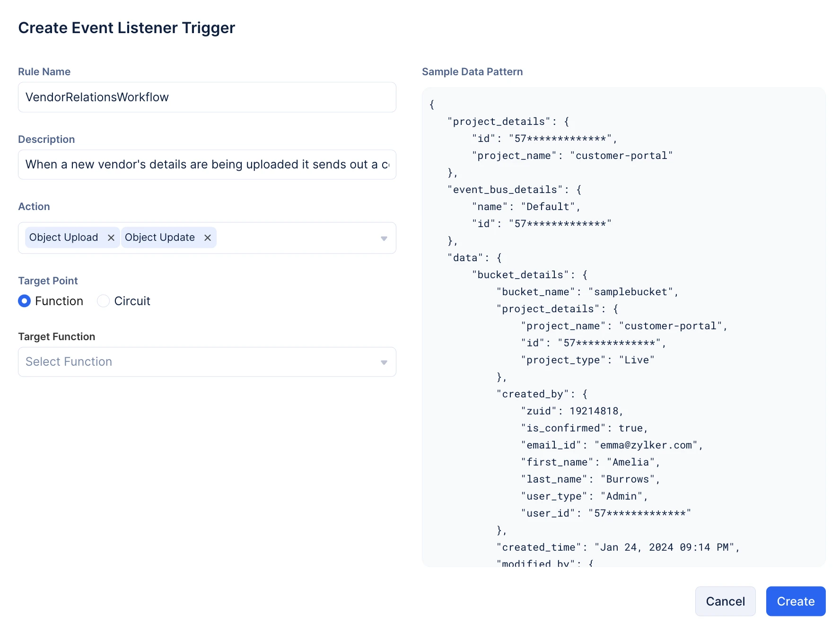The image size is (840, 633).
Task: Click the "event_bus_details" key line
Action: pyautogui.click(x=515, y=190)
